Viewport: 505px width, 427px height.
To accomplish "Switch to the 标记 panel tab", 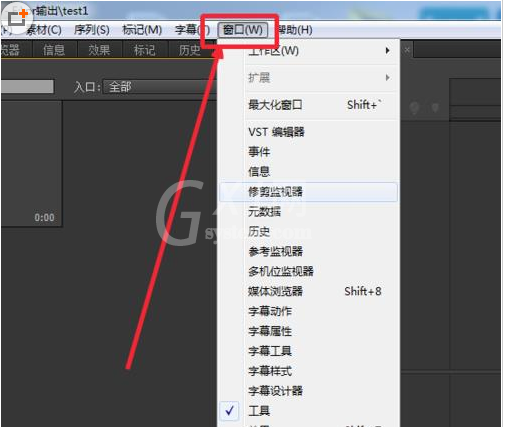I will tap(144, 50).
